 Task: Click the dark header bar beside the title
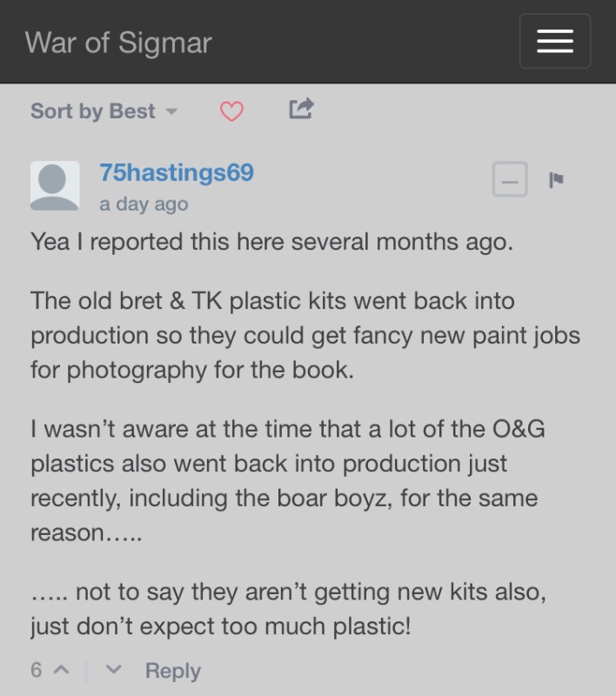(x=364, y=42)
